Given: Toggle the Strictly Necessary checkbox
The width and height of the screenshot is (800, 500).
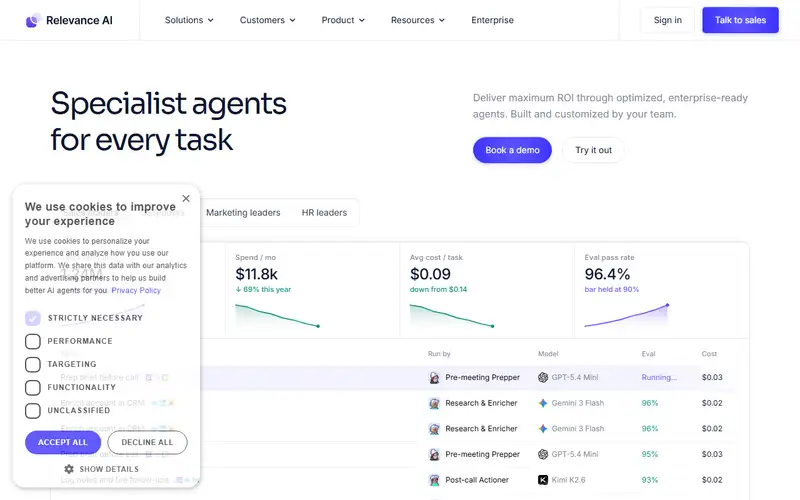Looking at the screenshot, I should coord(33,318).
